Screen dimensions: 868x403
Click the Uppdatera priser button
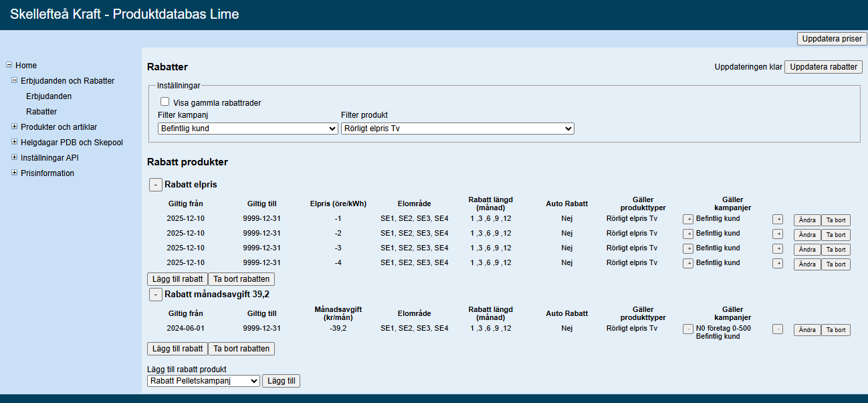[x=831, y=39]
